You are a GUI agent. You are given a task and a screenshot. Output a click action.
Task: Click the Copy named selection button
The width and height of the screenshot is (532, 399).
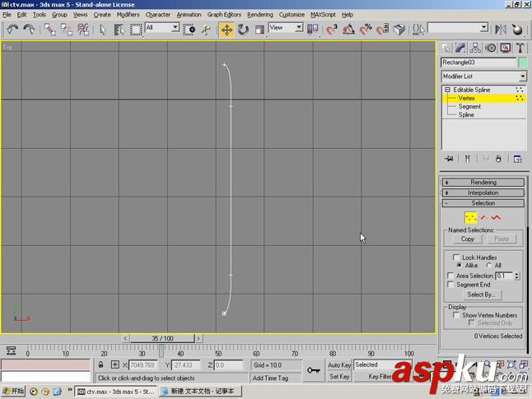[468, 239]
